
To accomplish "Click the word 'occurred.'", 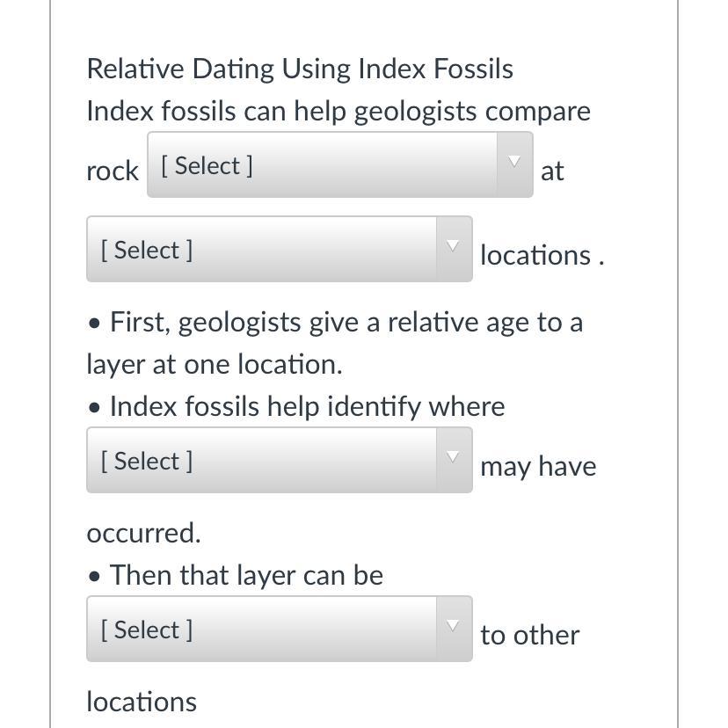I will [143, 533].
